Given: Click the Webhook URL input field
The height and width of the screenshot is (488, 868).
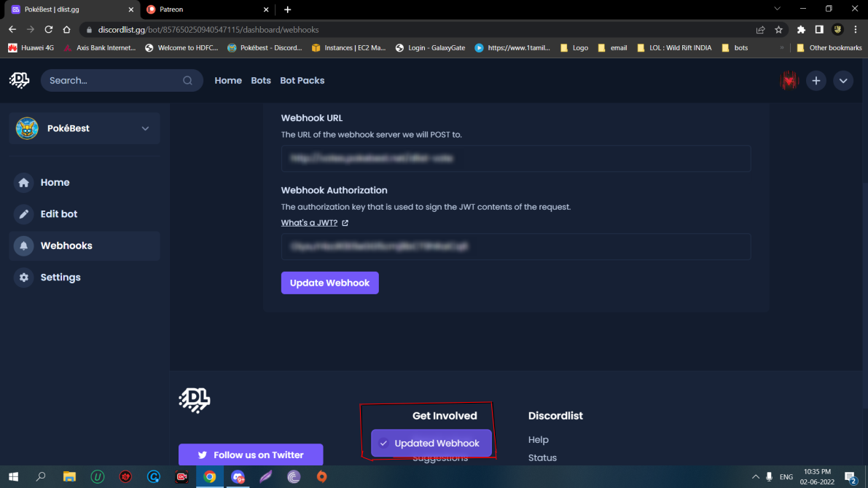Looking at the screenshot, I should click(x=515, y=158).
